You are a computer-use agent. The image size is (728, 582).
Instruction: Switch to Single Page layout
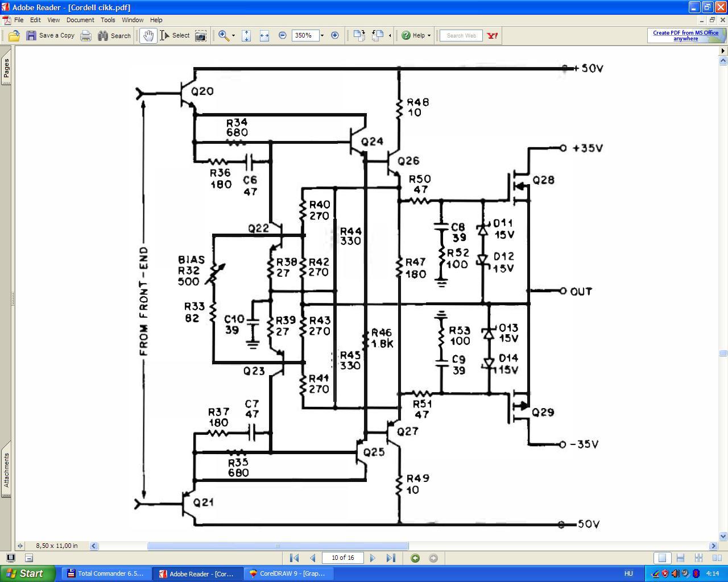pyautogui.click(x=662, y=558)
